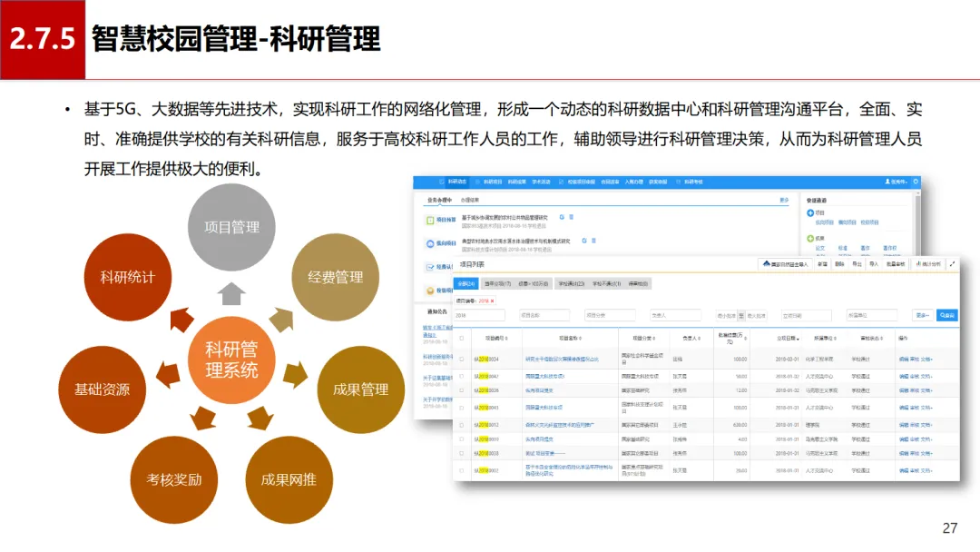Select the 学校通过(23) filter tab
Image resolution: width=980 pixels, height=552 pixels.
click(572, 284)
